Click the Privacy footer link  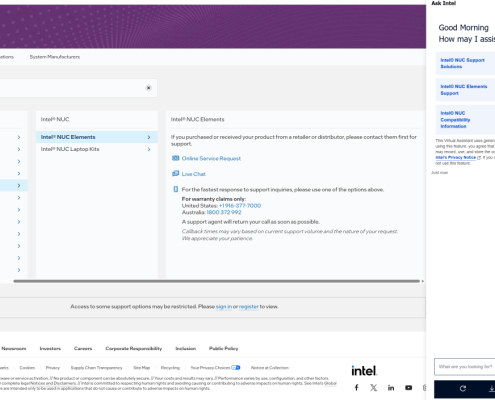(53, 368)
